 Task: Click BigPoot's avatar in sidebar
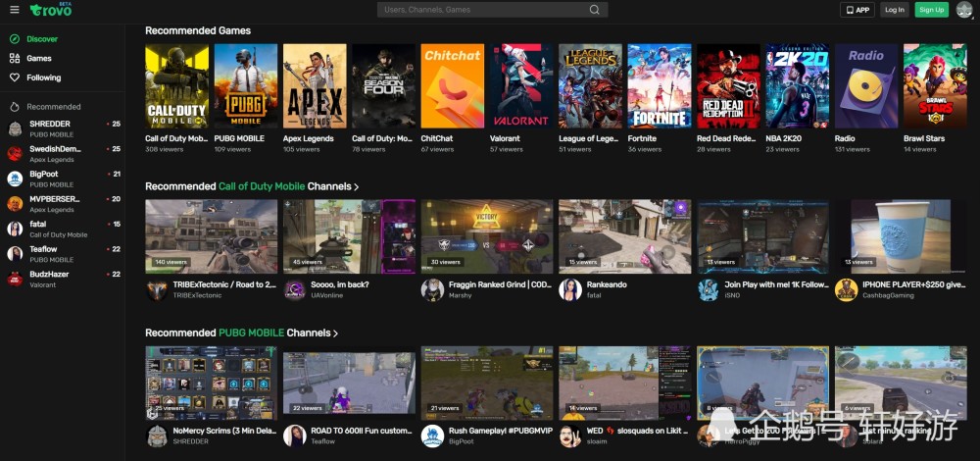(15, 179)
